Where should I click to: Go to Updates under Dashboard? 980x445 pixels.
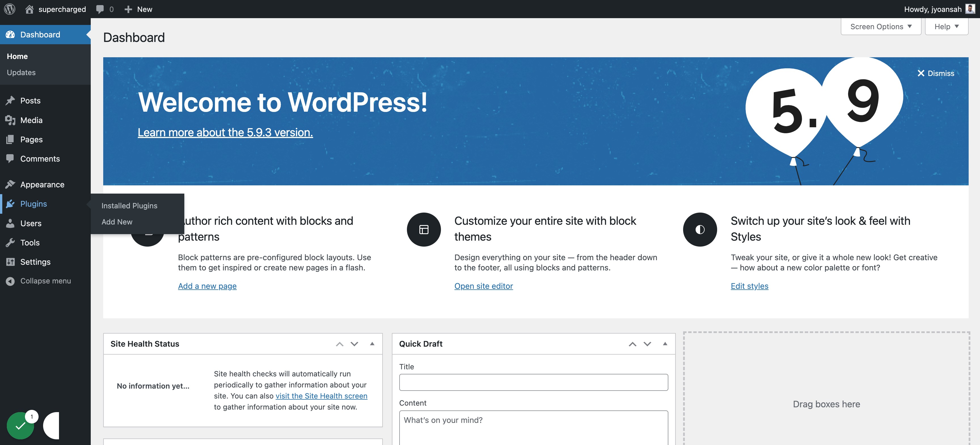tap(21, 73)
